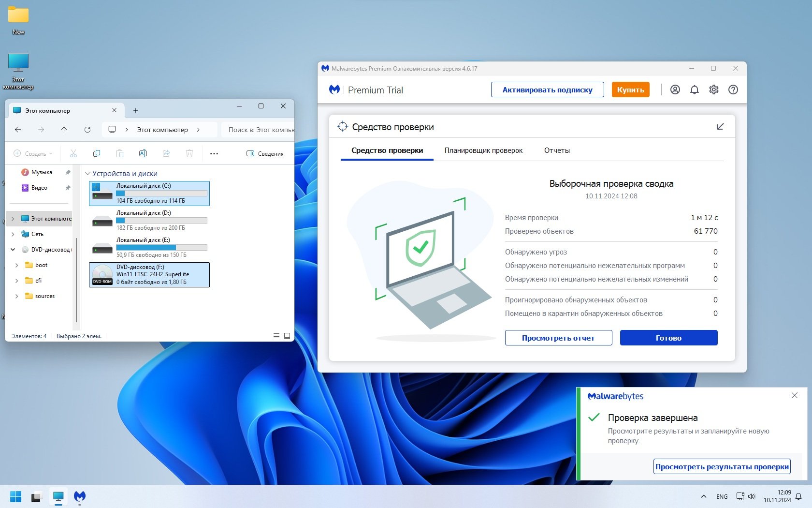Open Malwarebytes notifications bell
Viewport: 812px width, 508px height.
(695, 90)
